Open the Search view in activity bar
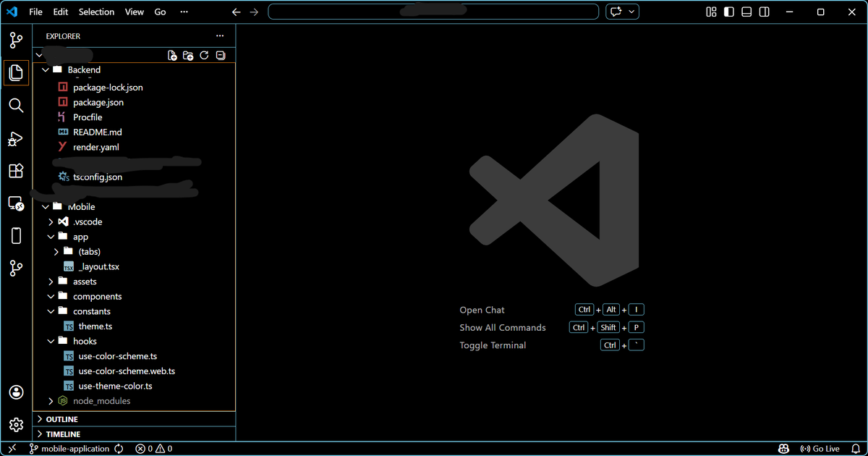The image size is (868, 456). pos(16,106)
